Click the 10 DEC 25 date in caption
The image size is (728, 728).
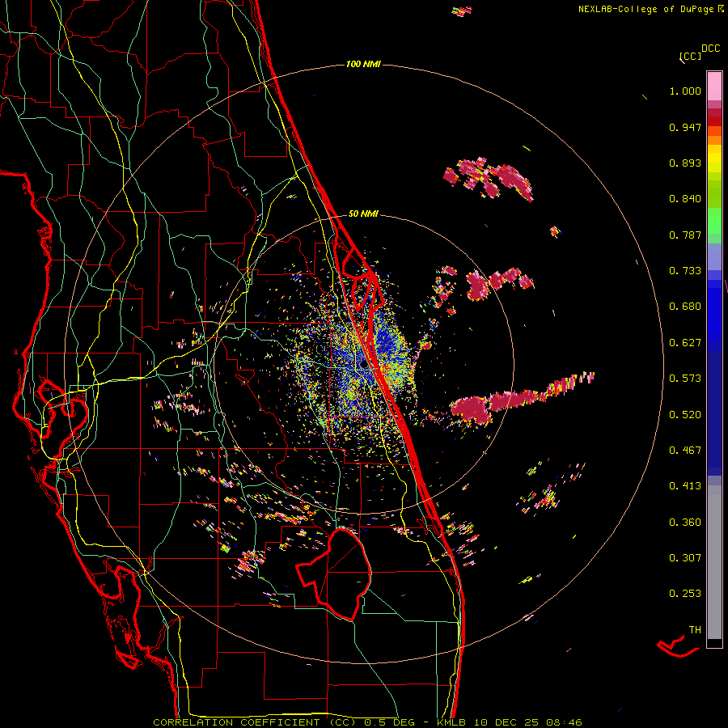coord(506,722)
